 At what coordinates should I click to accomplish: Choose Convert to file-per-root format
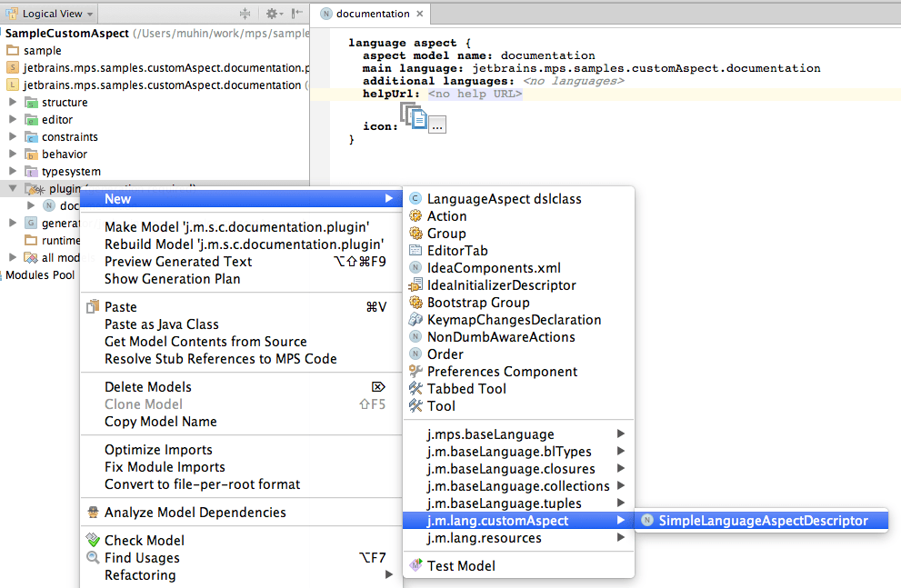[x=241, y=483]
